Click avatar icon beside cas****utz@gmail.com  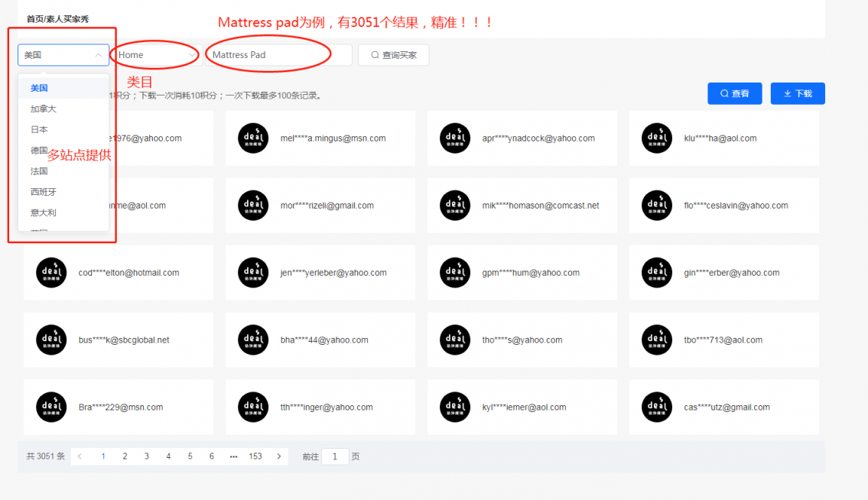(657, 407)
